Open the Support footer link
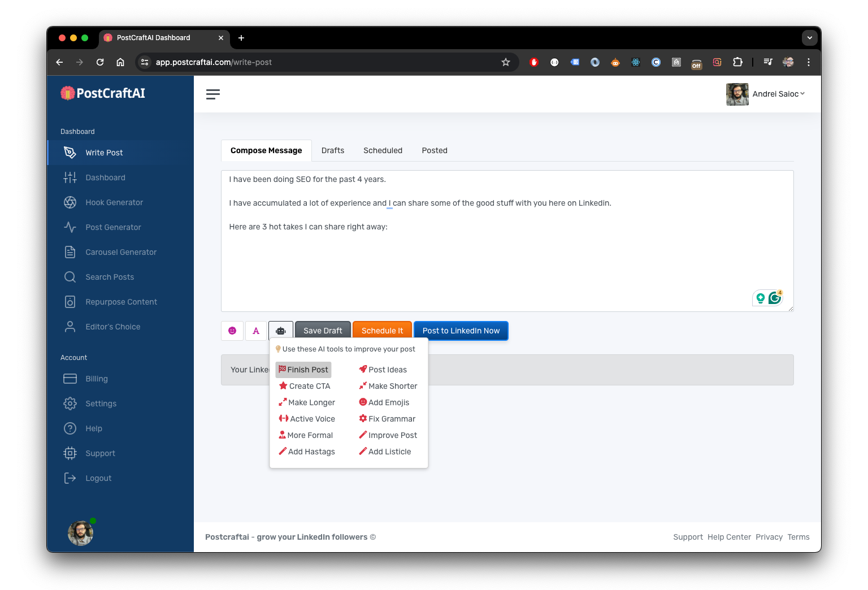 (688, 537)
